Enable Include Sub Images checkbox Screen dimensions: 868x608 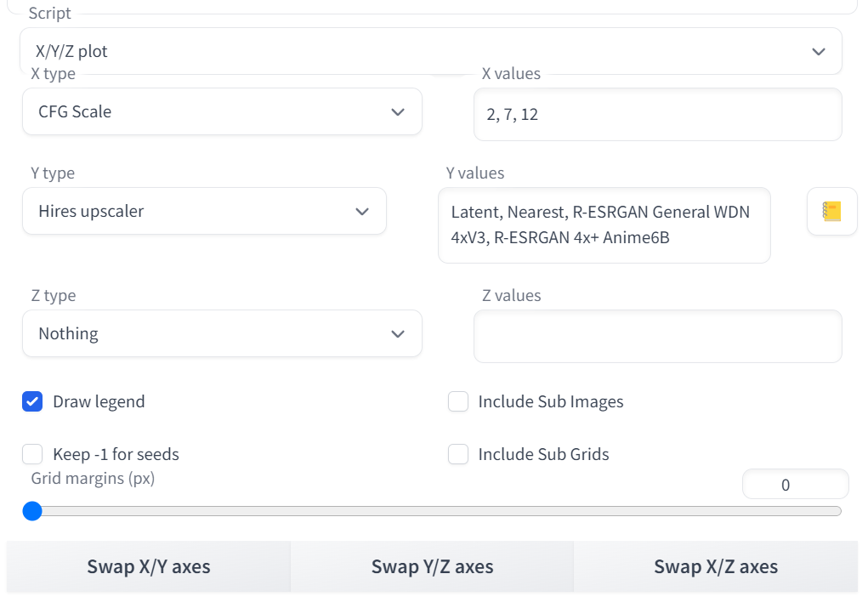458,401
